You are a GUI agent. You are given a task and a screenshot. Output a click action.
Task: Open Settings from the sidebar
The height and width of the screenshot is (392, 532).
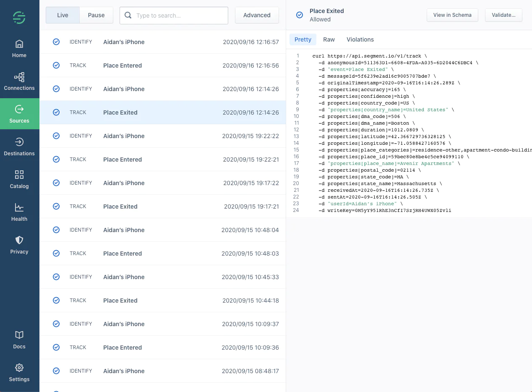(x=19, y=372)
